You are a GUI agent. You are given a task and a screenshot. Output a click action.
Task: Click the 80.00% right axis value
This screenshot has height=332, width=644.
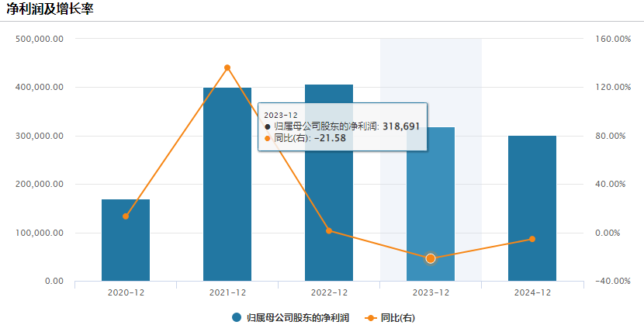click(x=610, y=136)
